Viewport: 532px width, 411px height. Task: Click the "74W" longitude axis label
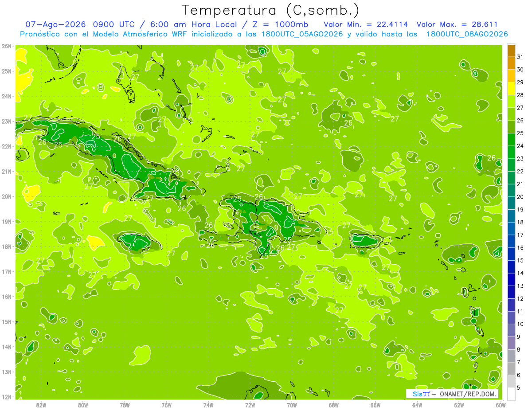(x=208, y=405)
